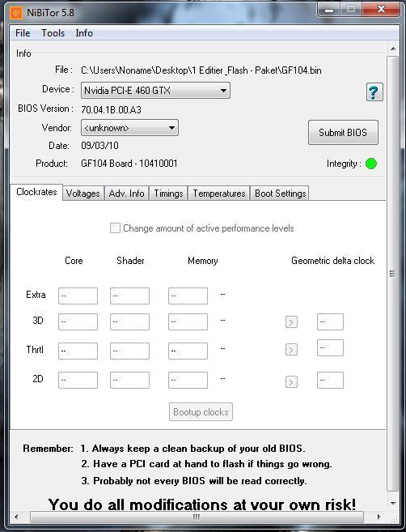Switch to the Timings tab
Viewport: 406px width, 532px height.
[168, 194]
